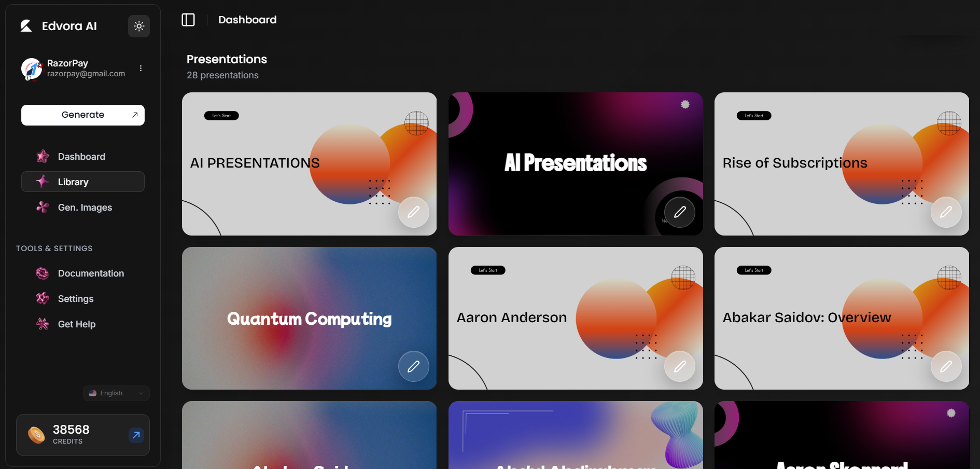The width and height of the screenshot is (980, 469).
Task: Click the TOOLS & SETTINGS section label
Action: 54,249
